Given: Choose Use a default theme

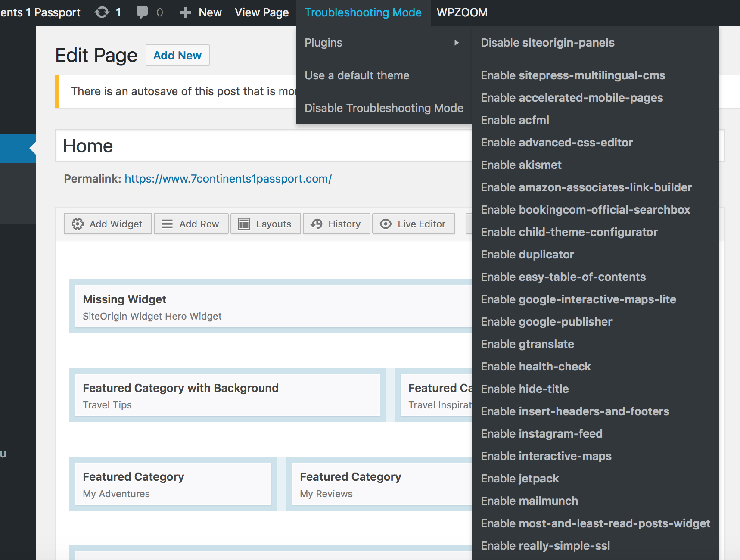Looking at the screenshot, I should click(x=357, y=75).
